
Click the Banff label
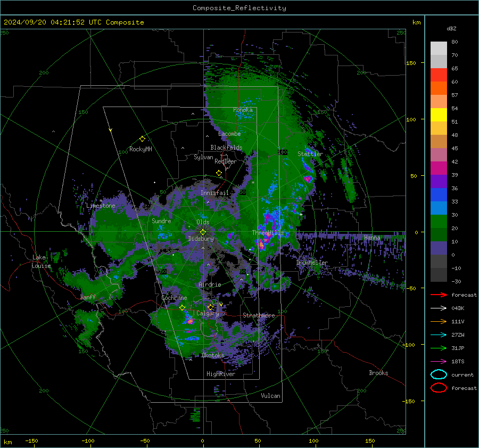click(x=88, y=297)
